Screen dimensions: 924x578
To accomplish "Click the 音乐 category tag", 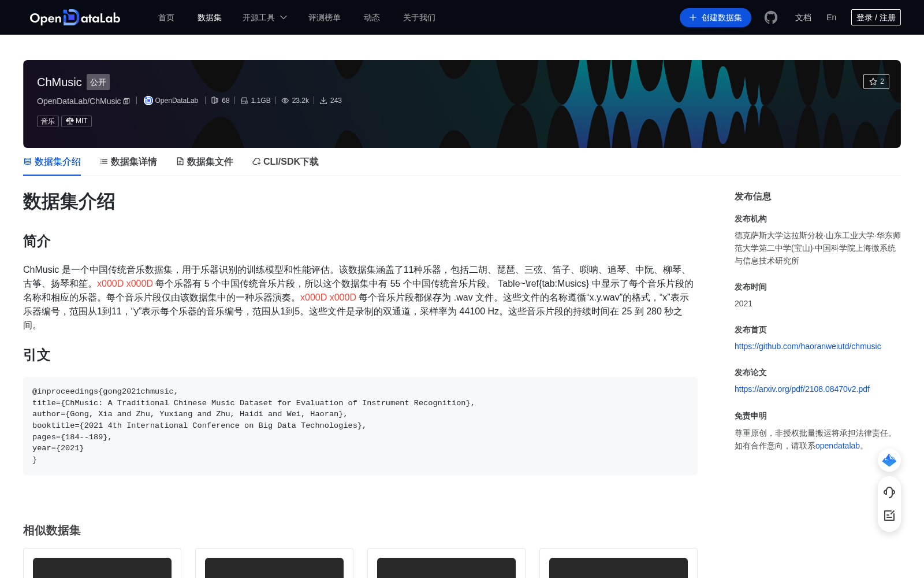I will [48, 121].
